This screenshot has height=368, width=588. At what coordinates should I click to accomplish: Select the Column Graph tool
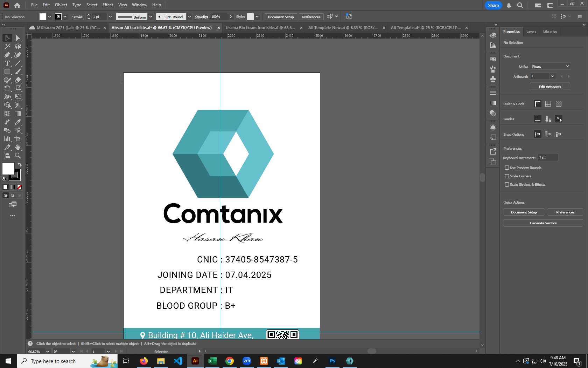click(x=7, y=139)
